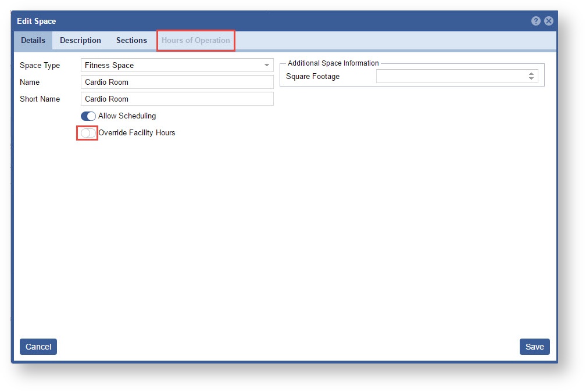
Task: Focus the Short Name text field
Action: coord(177,99)
